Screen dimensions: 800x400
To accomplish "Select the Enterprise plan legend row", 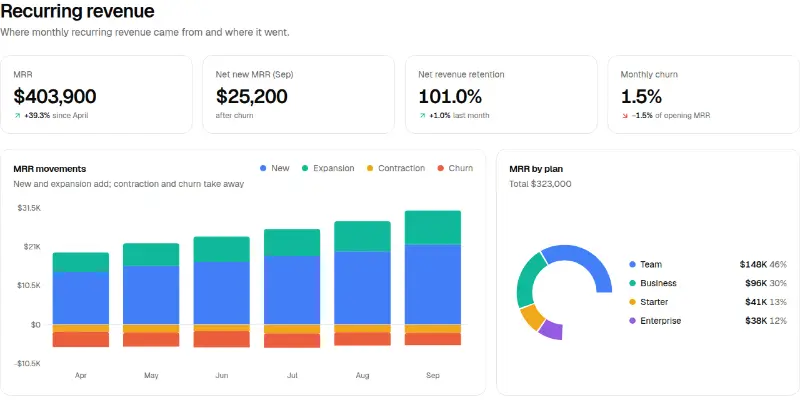I will (x=708, y=321).
